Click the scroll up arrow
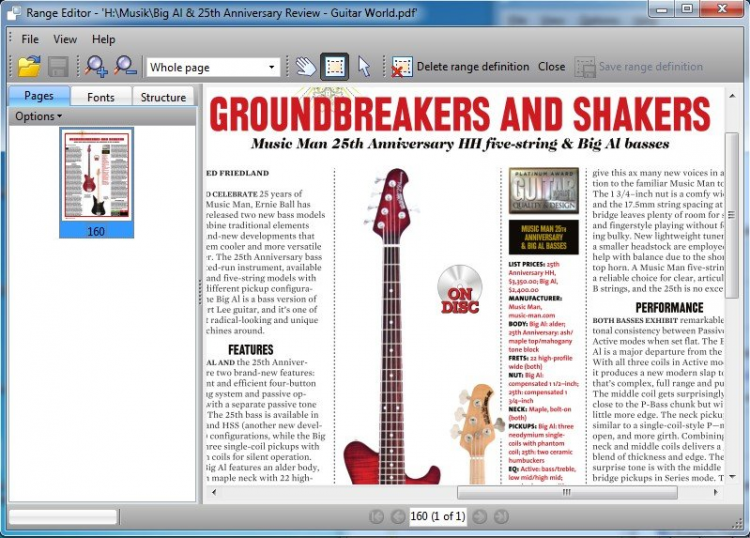Screen dimensions: 750x538 (x=732, y=96)
